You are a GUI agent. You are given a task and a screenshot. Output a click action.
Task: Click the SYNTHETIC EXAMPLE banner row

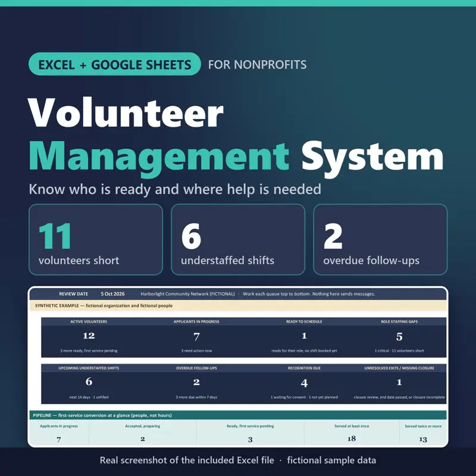point(238,306)
